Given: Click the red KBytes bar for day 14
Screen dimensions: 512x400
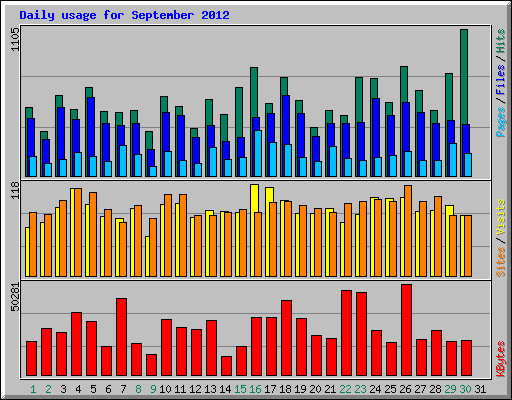Looking at the screenshot, I should pyautogui.click(x=226, y=366).
